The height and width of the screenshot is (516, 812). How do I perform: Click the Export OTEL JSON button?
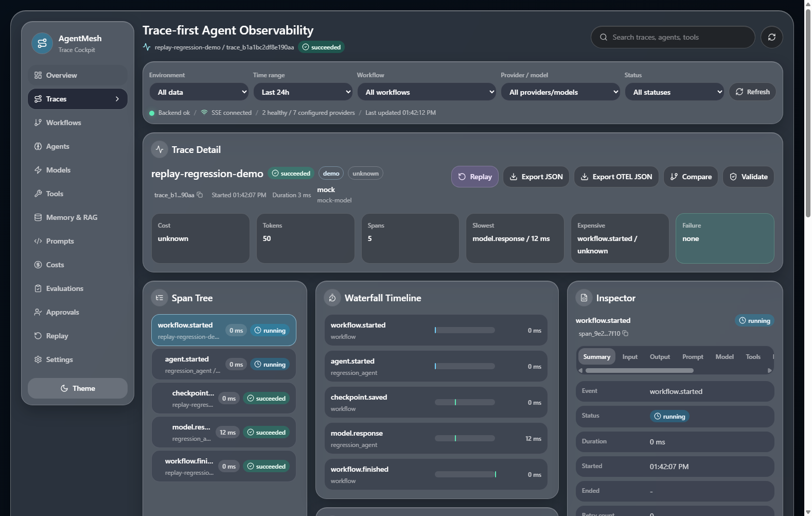(616, 177)
